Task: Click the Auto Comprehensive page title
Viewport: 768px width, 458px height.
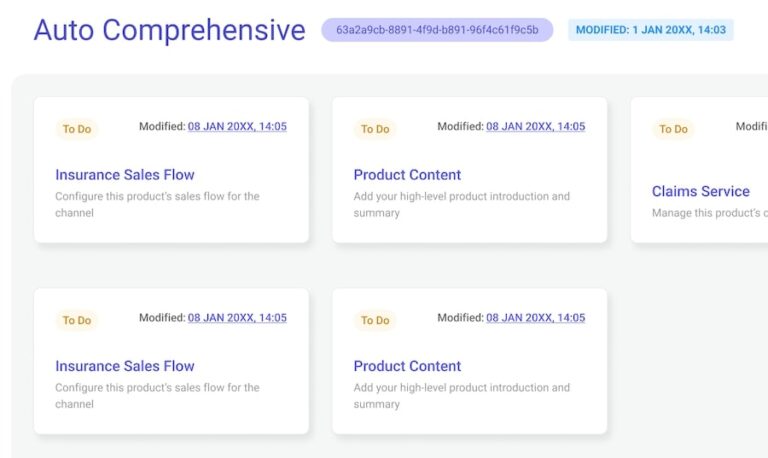Action: [x=169, y=30]
